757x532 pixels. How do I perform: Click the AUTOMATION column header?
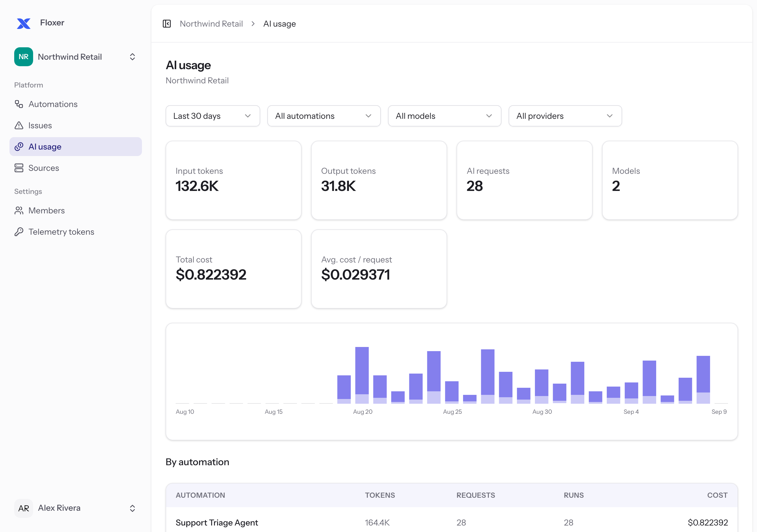coord(200,495)
